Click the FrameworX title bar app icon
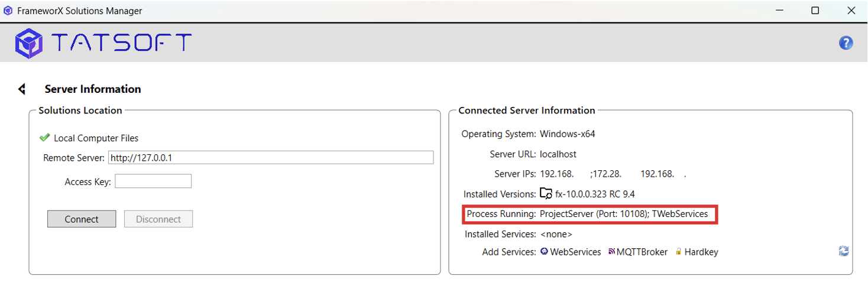 8,11
